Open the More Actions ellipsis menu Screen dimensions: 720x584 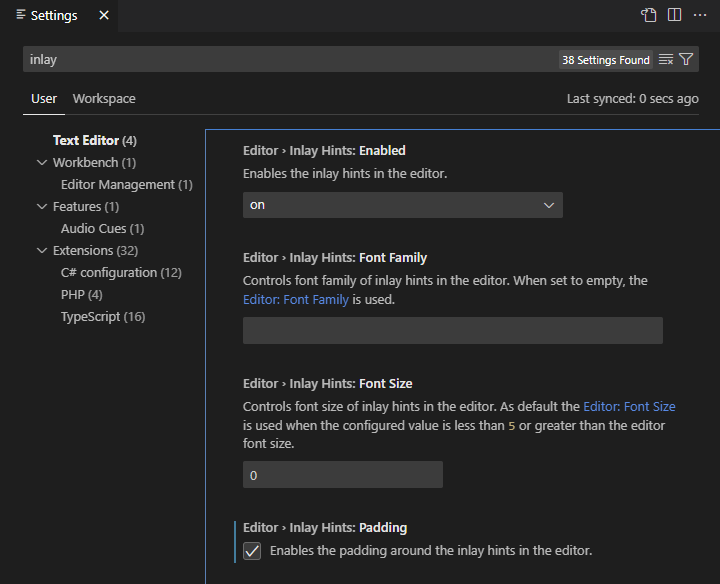[700, 15]
